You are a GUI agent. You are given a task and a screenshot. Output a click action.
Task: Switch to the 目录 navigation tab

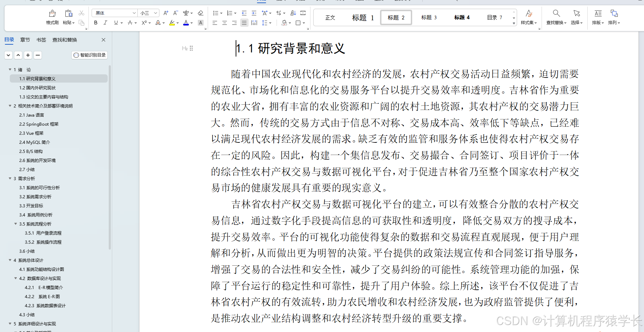9,40
